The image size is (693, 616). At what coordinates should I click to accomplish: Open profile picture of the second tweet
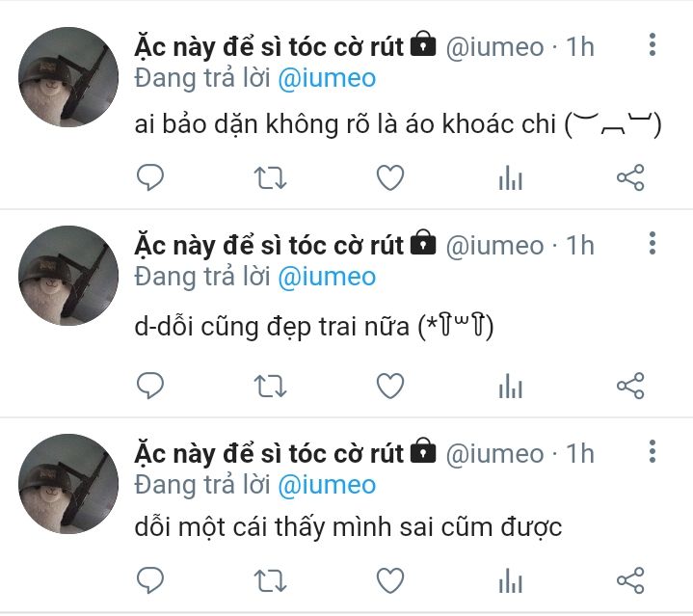[x=68, y=276]
